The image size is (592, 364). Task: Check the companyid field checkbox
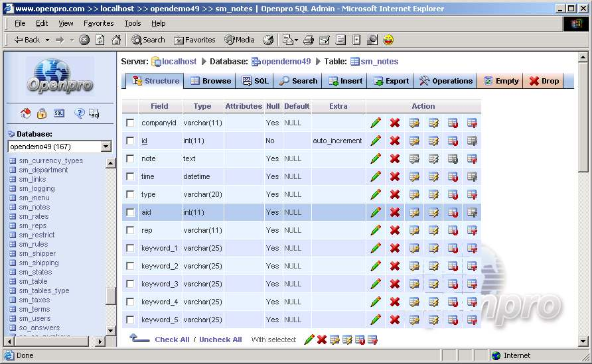(x=130, y=123)
